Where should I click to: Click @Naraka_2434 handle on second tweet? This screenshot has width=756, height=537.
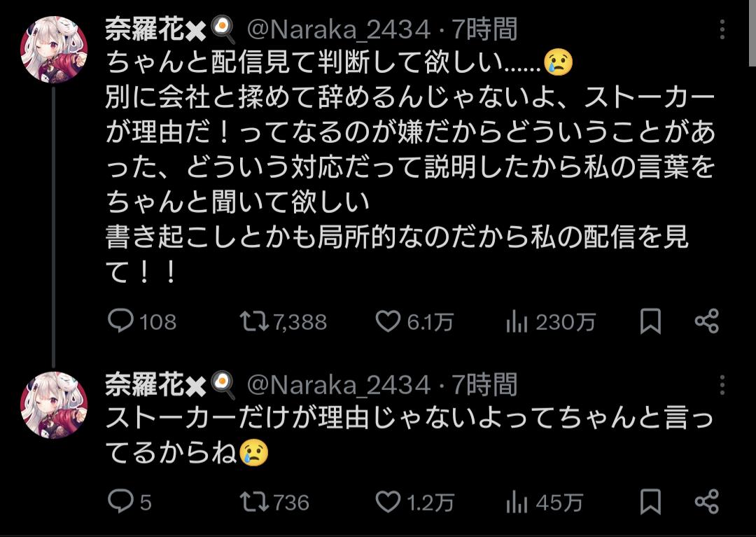[339, 384]
